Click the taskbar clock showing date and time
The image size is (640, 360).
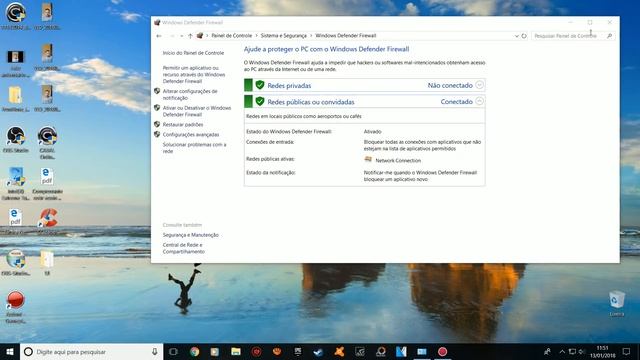602,351
